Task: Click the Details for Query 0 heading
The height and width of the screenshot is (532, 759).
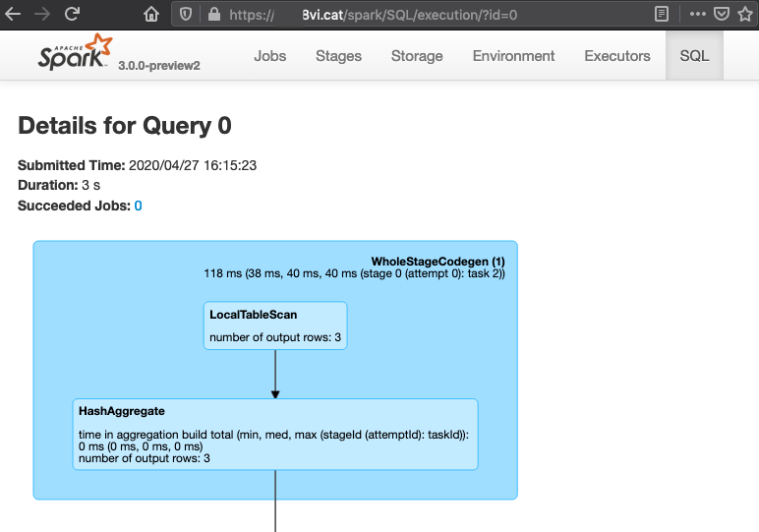Action: click(x=125, y=126)
